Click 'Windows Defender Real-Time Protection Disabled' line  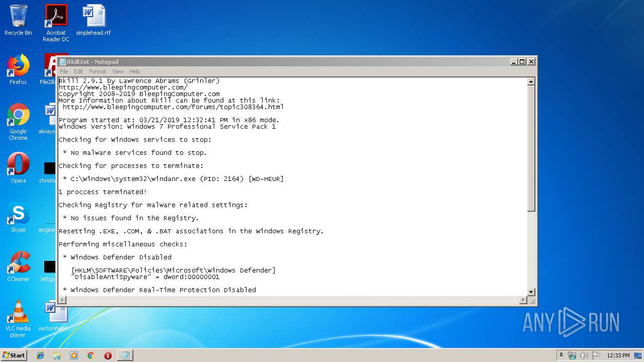(159, 290)
